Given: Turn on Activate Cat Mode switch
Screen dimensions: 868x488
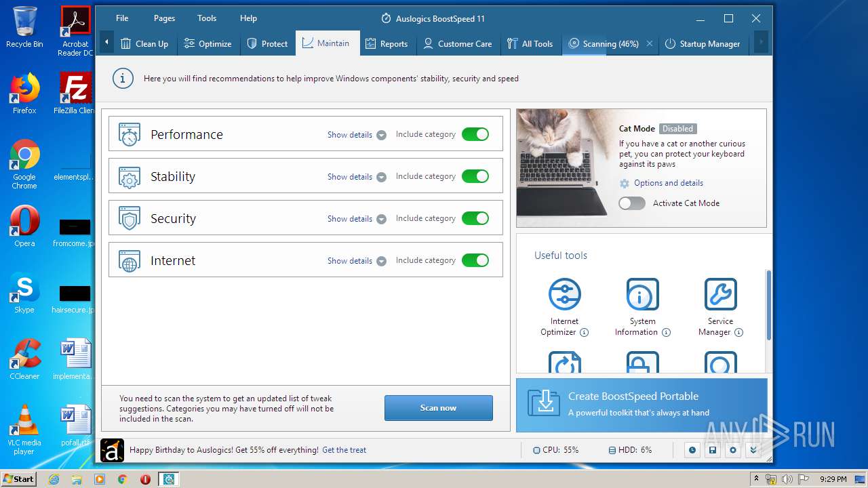Looking at the screenshot, I should click(x=632, y=203).
